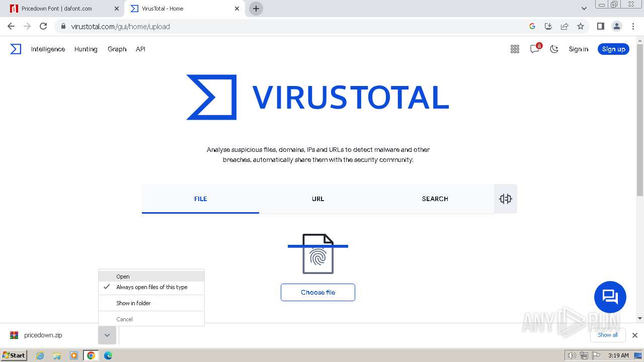This screenshot has height=362, width=644.
Task: Open File Explorer from taskbar
Action: tap(57, 355)
